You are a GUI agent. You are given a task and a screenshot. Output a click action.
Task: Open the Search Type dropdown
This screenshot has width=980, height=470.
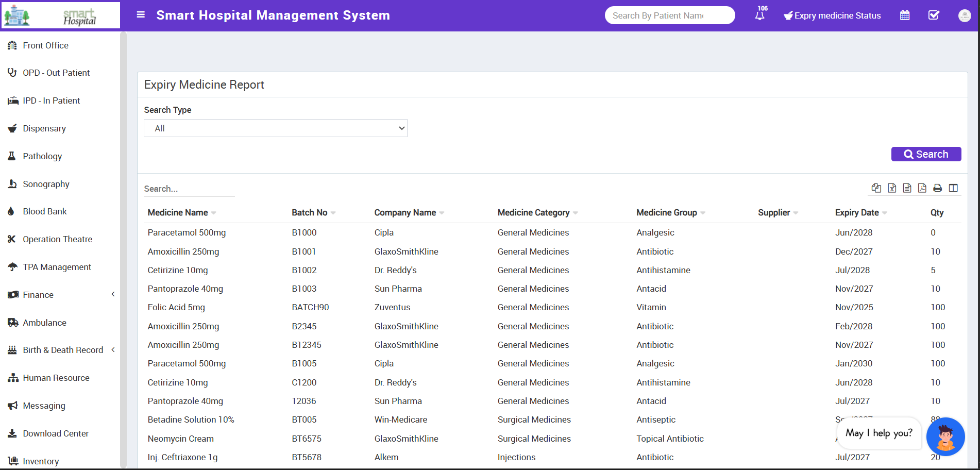pyautogui.click(x=275, y=128)
